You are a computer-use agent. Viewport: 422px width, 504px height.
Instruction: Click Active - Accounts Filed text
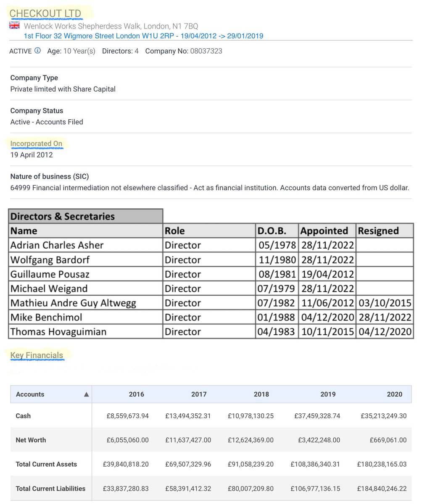[x=47, y=122]
